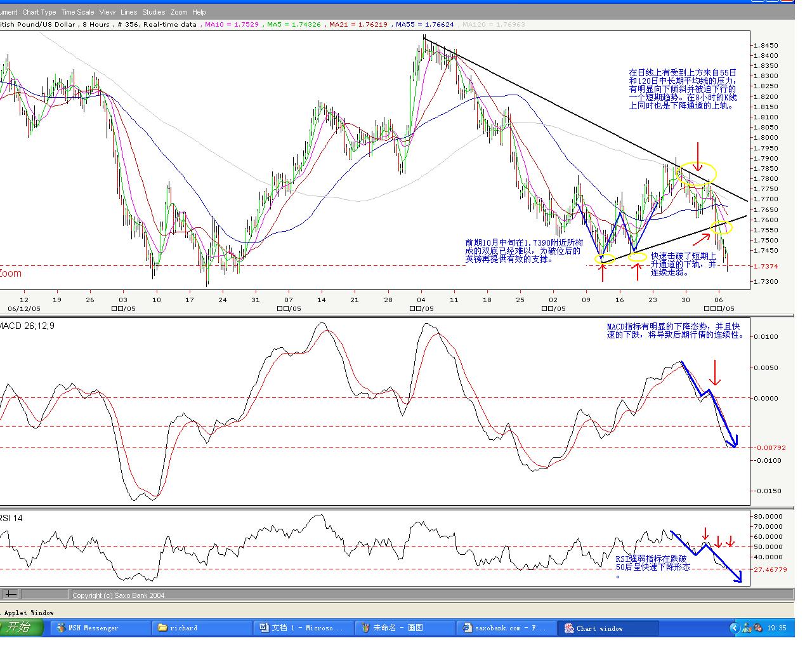Click the Copyright Saxo Bank 2004 text
This screenshot has width=812, height=650.
pyautogui.click(x=119, y=595)
